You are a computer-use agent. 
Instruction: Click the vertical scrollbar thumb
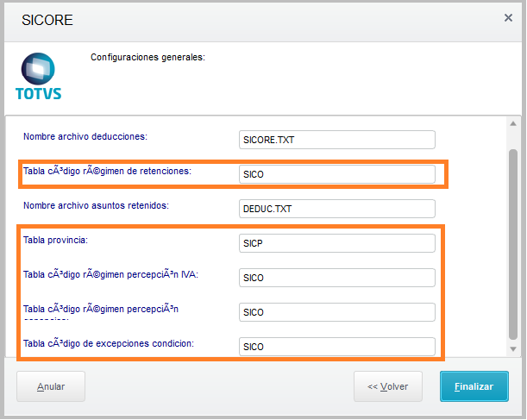(513, 245)
